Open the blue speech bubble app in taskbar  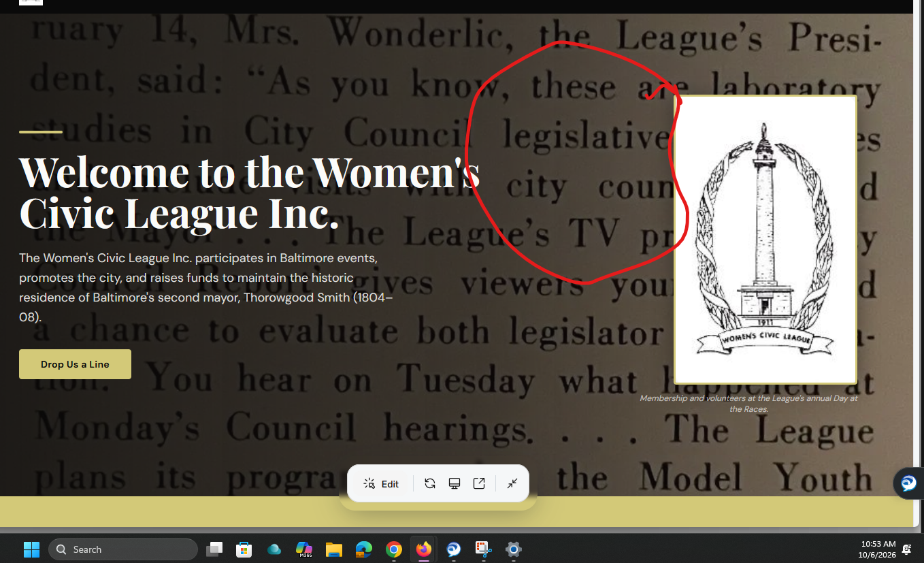(454, 549)
